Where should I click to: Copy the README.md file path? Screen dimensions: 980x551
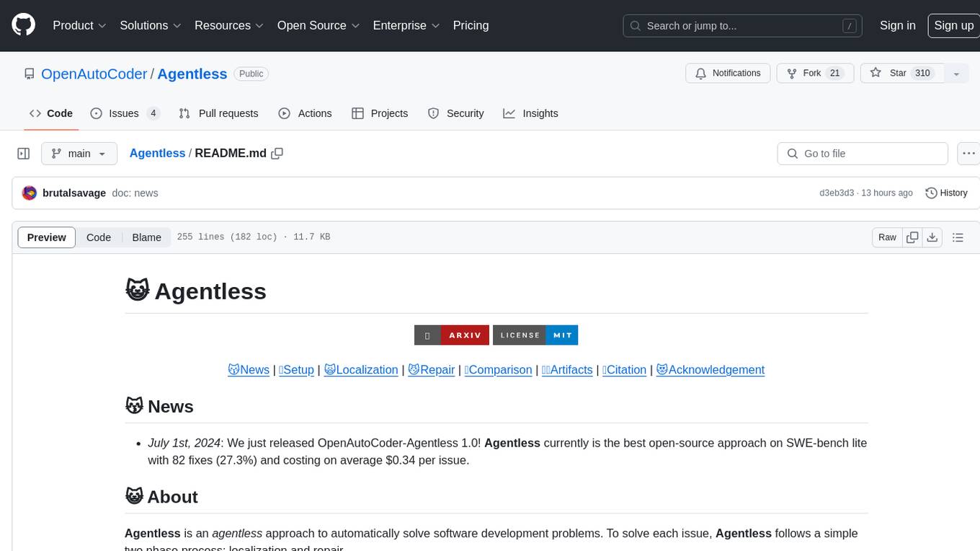[x=277, y=153]
